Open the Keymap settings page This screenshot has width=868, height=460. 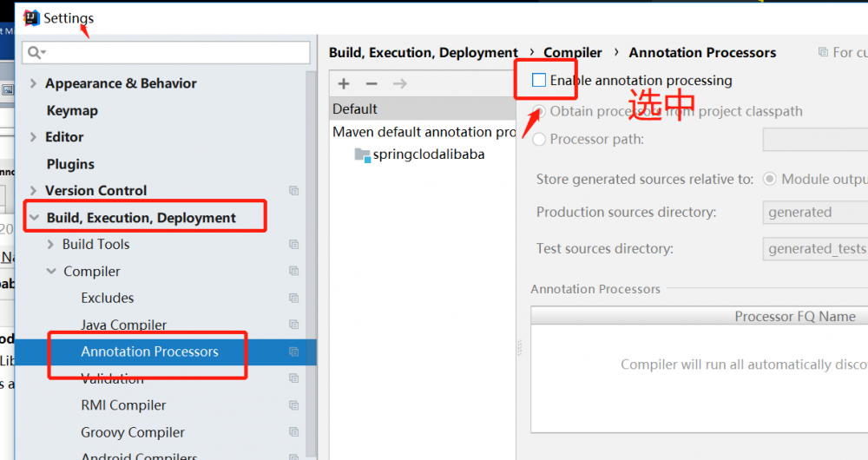pyautogui.click(x=72, y=111)
